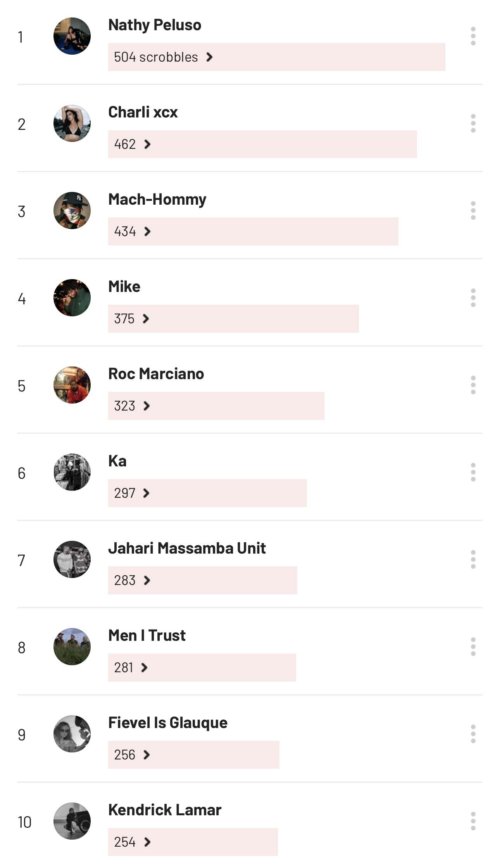Open more options for Kendrick Lamar

[473, 821]
